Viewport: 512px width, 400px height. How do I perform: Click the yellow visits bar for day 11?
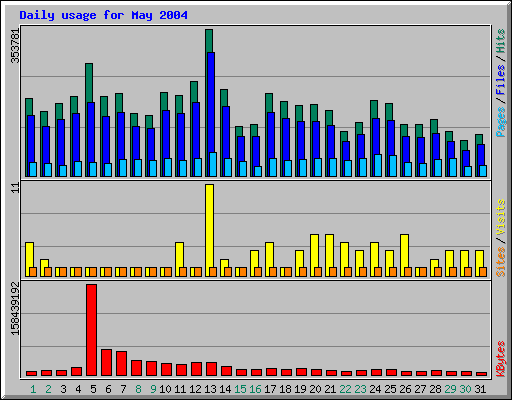(179, 255)
